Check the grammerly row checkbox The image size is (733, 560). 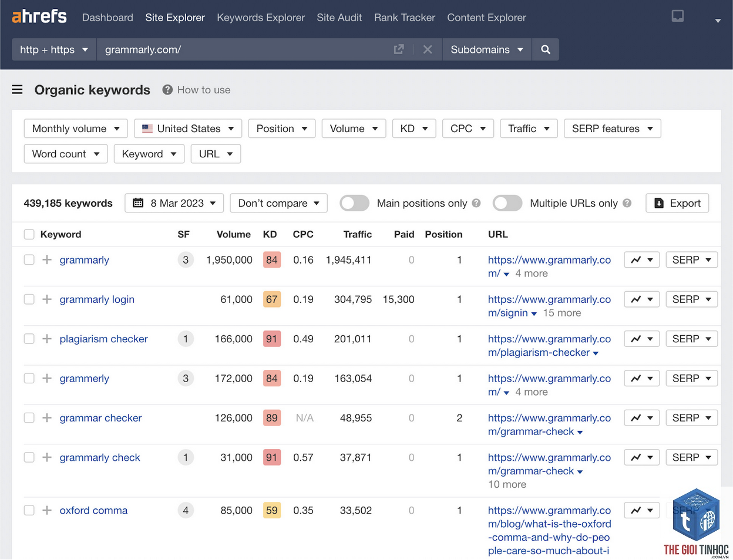29,379
